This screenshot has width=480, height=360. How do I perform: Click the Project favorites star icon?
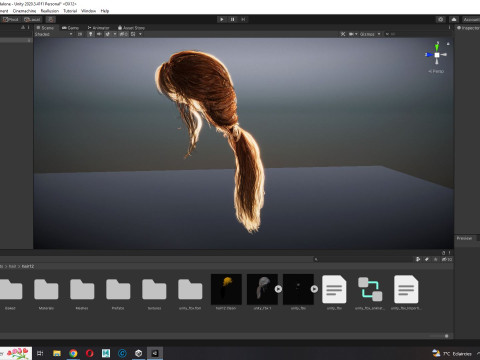pos(435,259)
